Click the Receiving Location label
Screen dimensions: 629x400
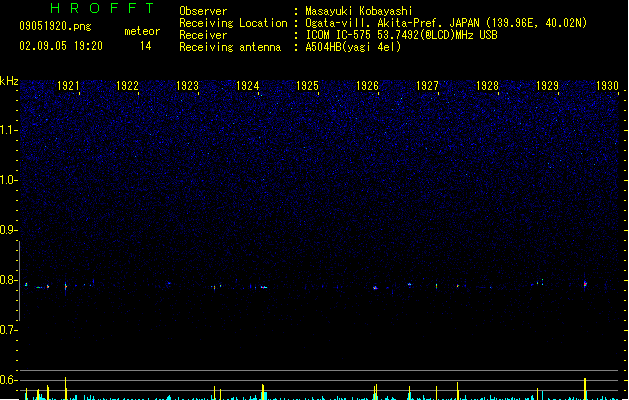coord(233,23)
